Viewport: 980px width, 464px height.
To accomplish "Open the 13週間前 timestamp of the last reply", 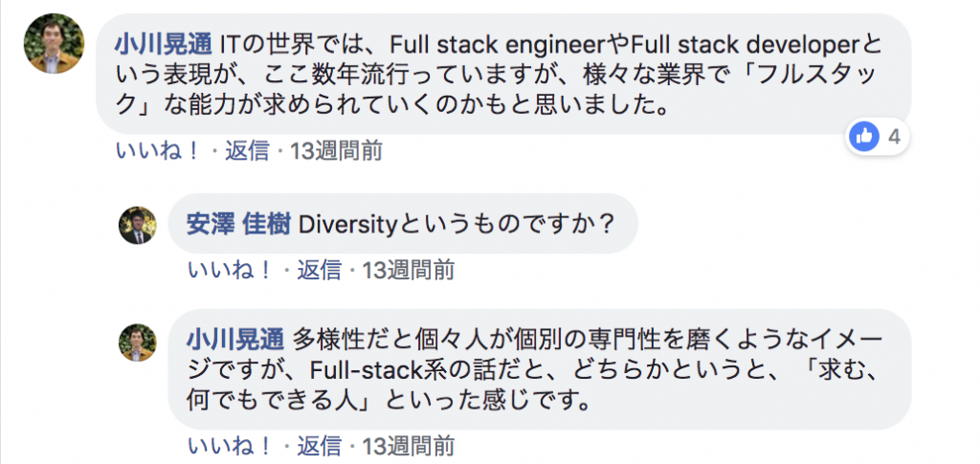I will pos(408,446).
